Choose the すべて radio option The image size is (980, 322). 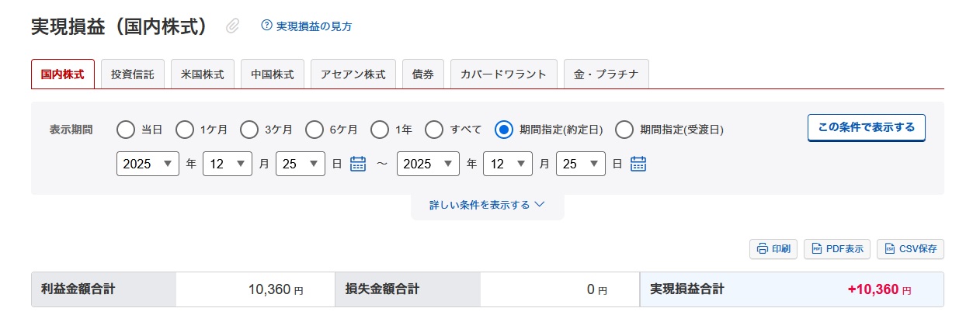point(435,130)
